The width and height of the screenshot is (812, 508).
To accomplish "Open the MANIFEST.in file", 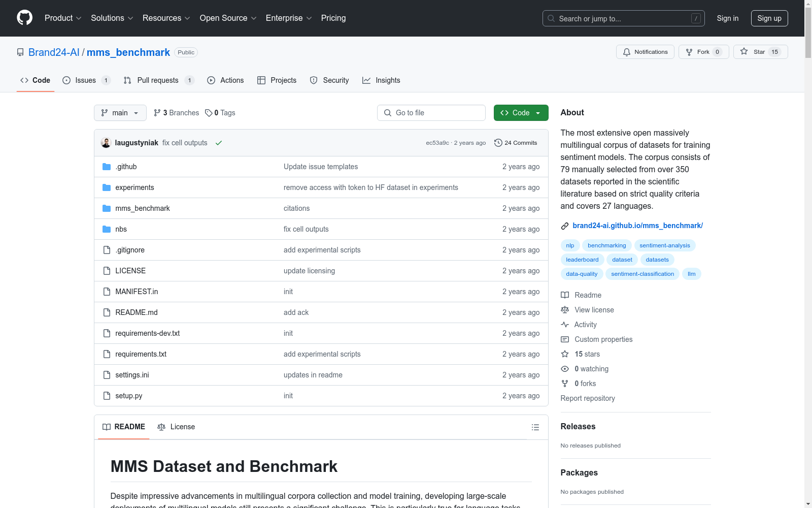I will [x=137, y=292].
